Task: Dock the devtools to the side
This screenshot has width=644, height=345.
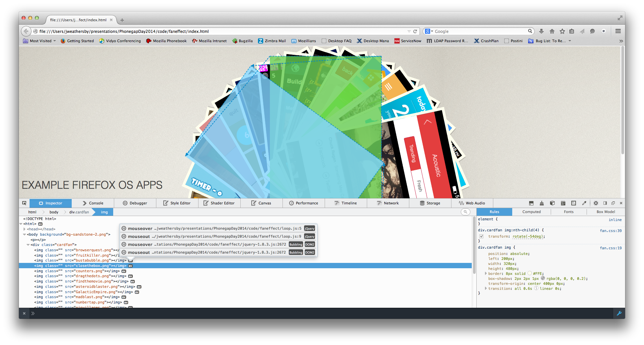Action: [x=605, y=203]
